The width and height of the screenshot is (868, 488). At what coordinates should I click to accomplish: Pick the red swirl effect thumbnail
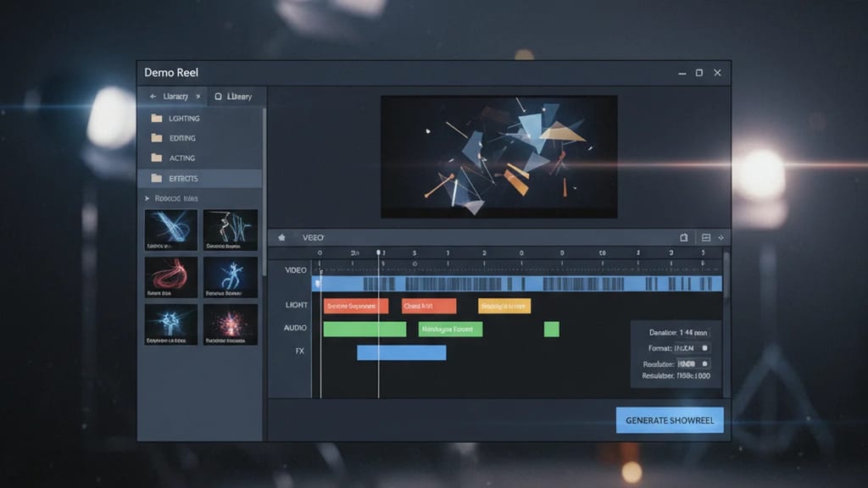click(x=171, y=277)
